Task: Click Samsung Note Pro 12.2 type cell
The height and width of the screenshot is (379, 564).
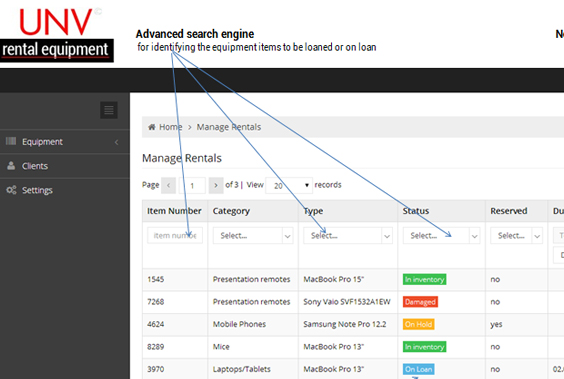Action: pyautogui.click(x=345, y=324)
